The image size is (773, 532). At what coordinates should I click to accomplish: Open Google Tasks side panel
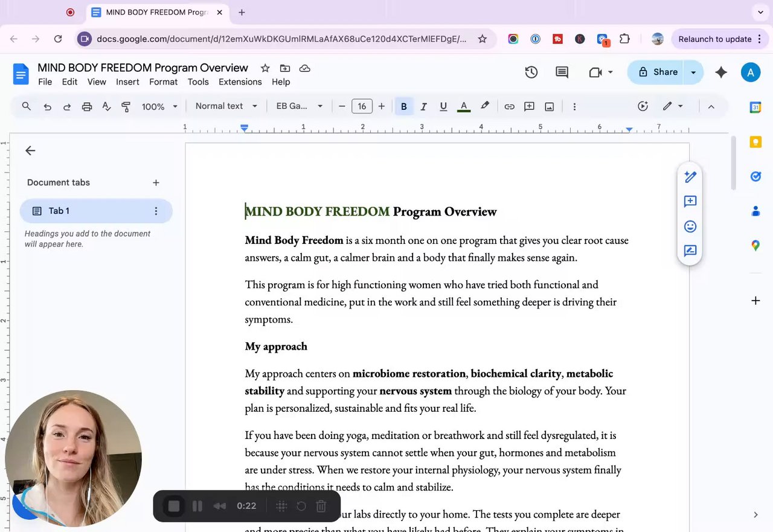point(755,176)
